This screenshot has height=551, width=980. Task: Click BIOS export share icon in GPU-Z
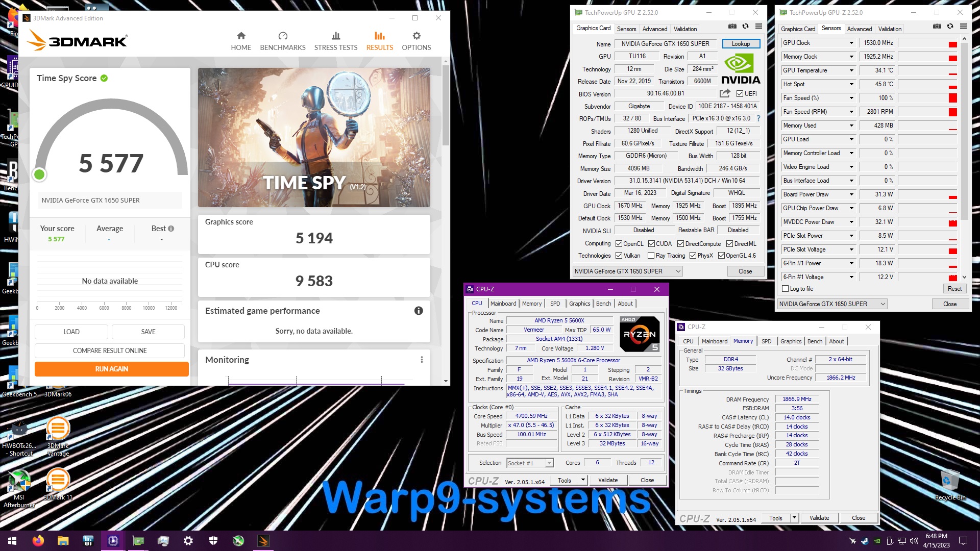tap(725, 93)
